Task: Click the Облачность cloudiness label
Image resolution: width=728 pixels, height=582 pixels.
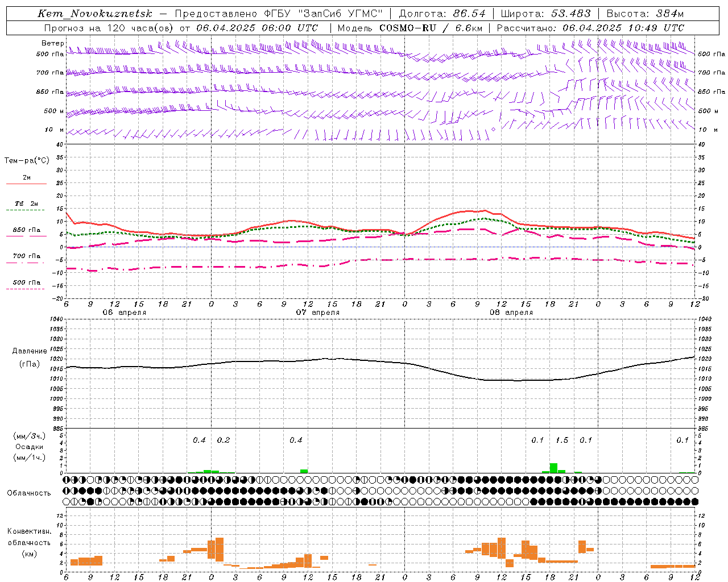Action: point(29,493)
